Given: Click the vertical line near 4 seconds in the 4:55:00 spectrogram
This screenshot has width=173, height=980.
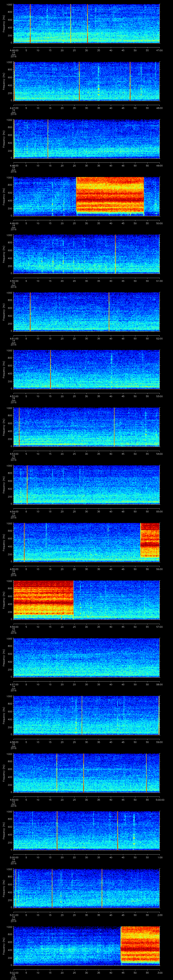Looking at the screenshot, I should pos(24,542).
